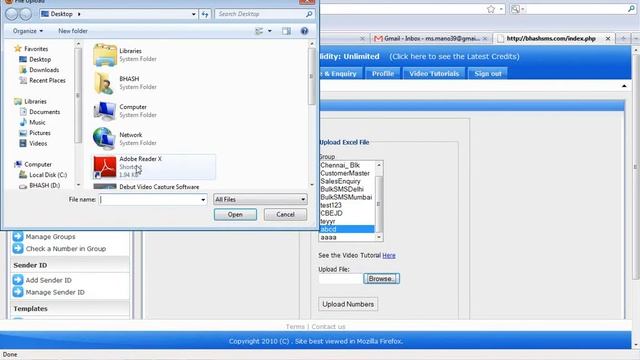Open the video tutorial Here link
Image resolution: width=640 pixels, height=360 pixels.
coord(389,256)
